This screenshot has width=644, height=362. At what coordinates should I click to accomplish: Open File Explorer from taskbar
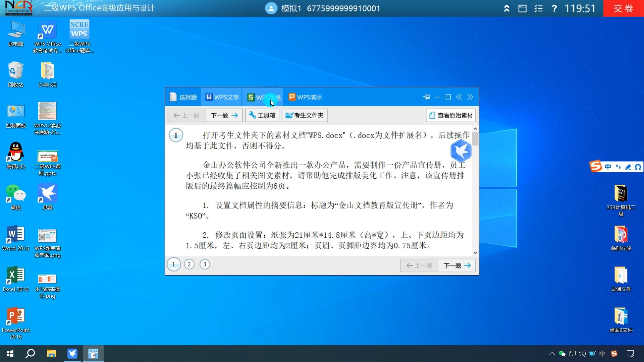[x=51, y=354]
